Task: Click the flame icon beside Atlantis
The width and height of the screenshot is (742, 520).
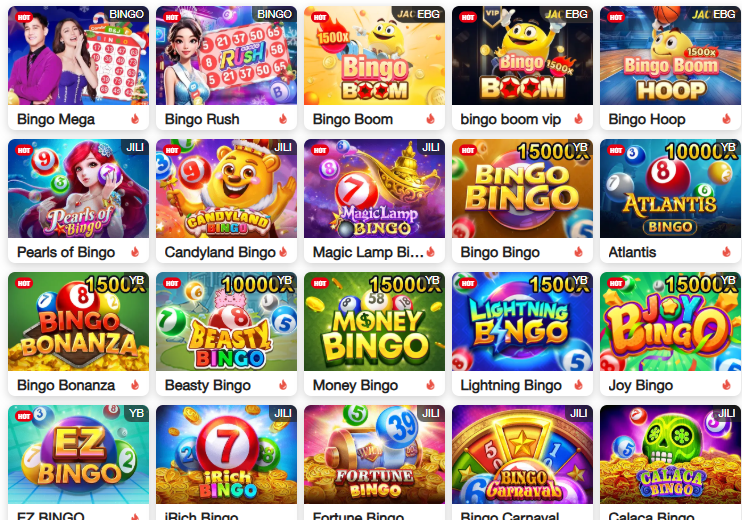Action: [x=727, y=252]
